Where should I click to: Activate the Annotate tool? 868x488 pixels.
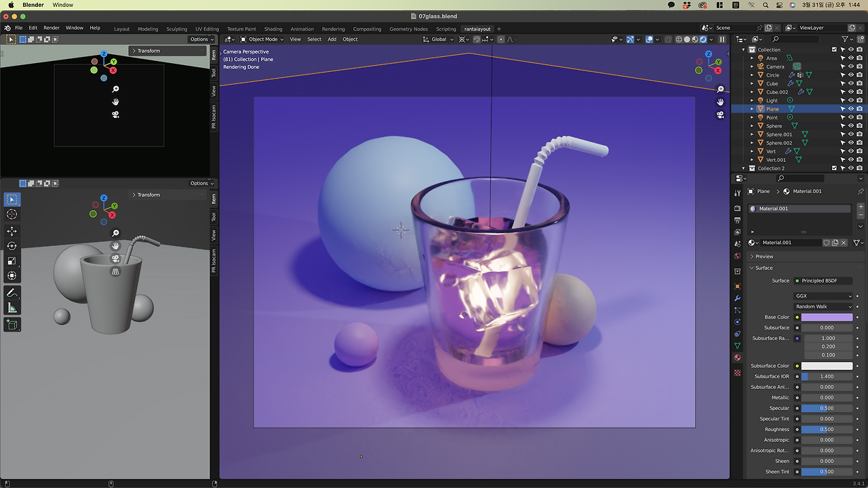pos(12,293)
